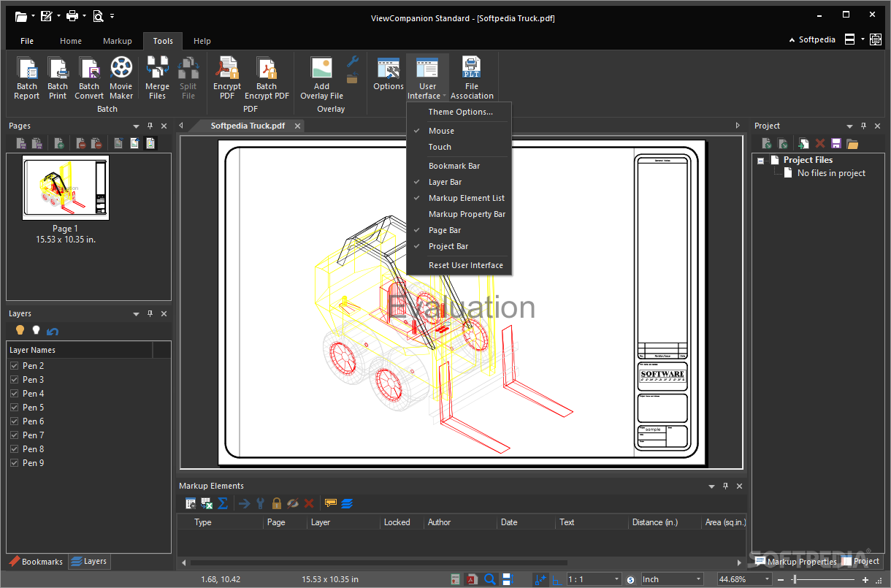
Task: Close the Softpedia Truck.pdf document tab
Action: click(x=298, y=126)
